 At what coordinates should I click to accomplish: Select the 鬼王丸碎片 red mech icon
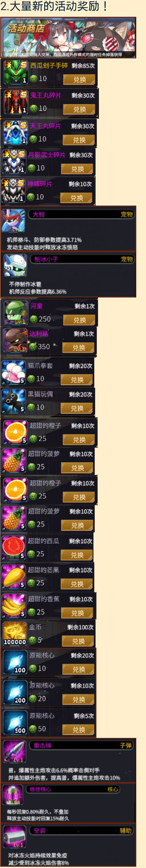pos(15,102)
